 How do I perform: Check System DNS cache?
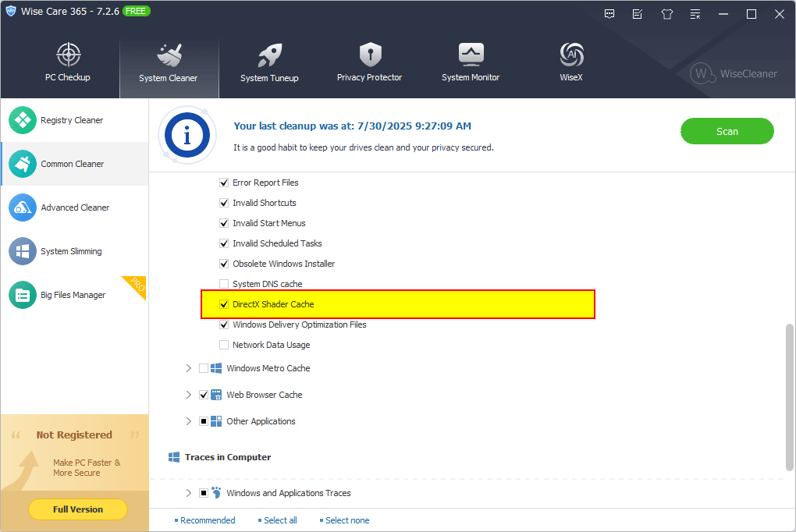click(224, 284)
